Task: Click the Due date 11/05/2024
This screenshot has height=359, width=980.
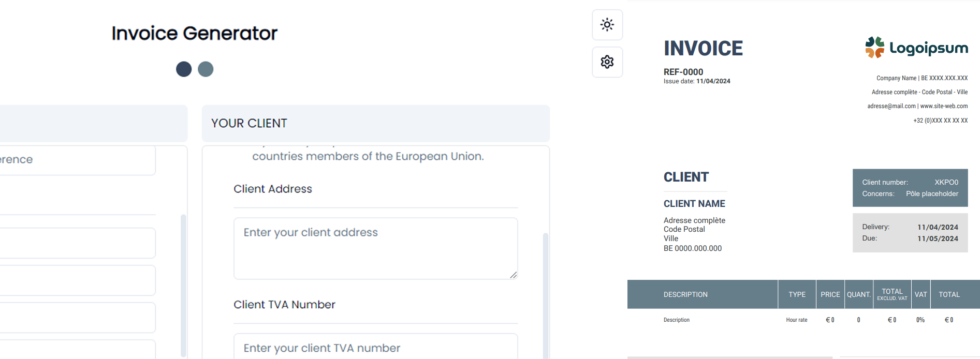Action: click(938, 238)
